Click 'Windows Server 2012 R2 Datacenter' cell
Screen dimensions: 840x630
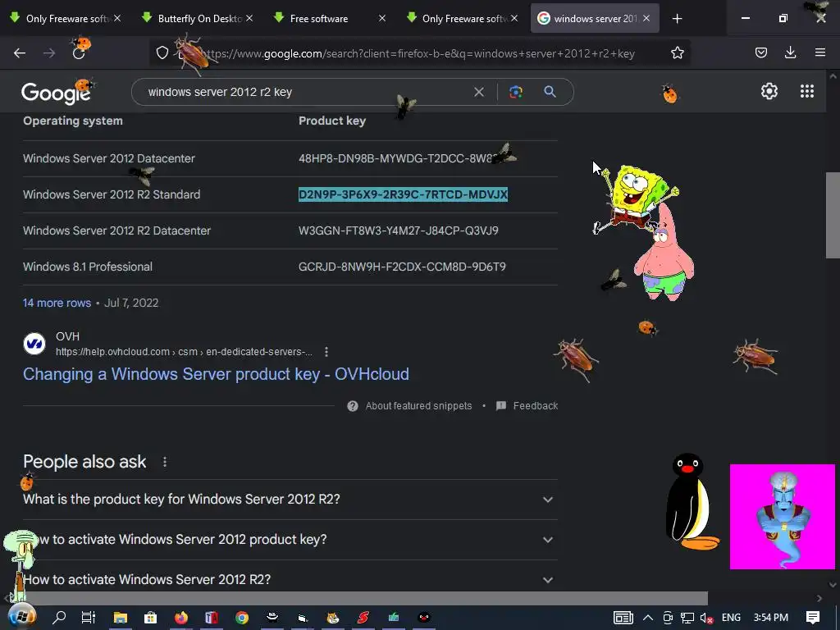(x=116, y=231)
